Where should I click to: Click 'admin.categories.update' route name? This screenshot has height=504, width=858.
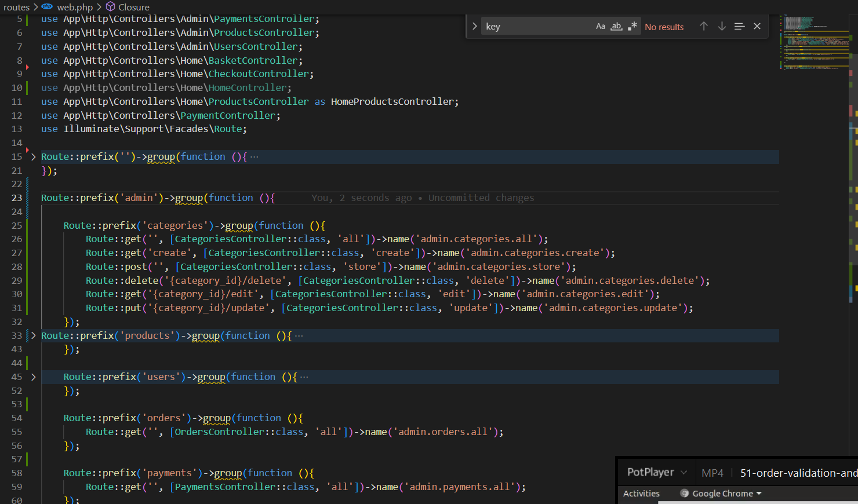[x=613, y=308]
